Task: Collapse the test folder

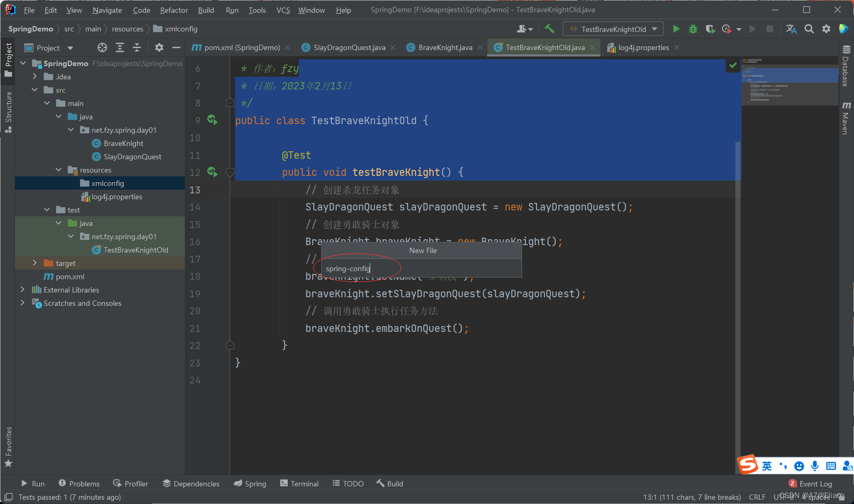Action: pos(47,209)
